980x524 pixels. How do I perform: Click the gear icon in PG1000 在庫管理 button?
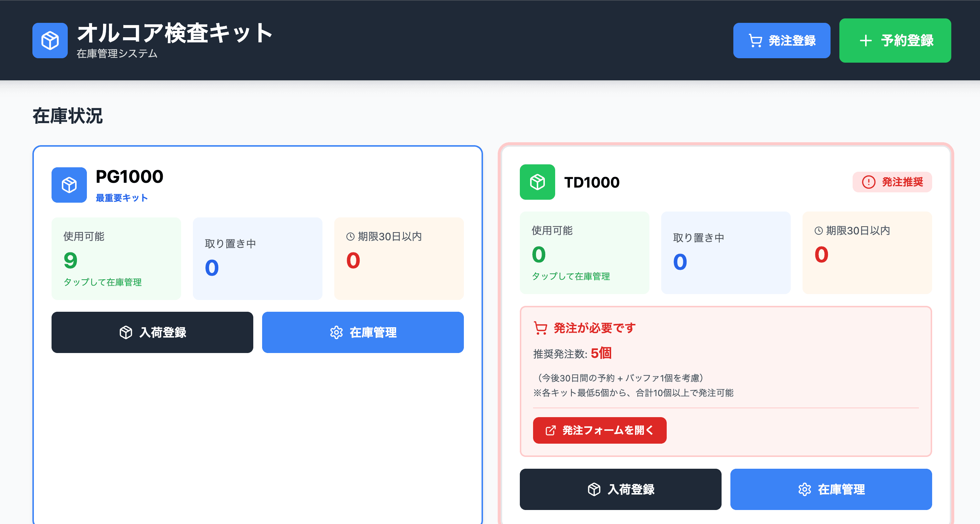tap(336, 332)
